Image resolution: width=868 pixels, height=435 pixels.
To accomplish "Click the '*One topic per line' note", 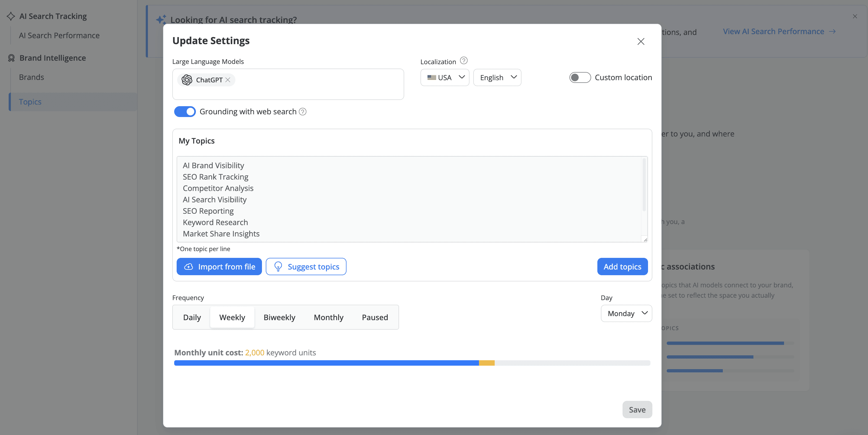I will point(203,249).
